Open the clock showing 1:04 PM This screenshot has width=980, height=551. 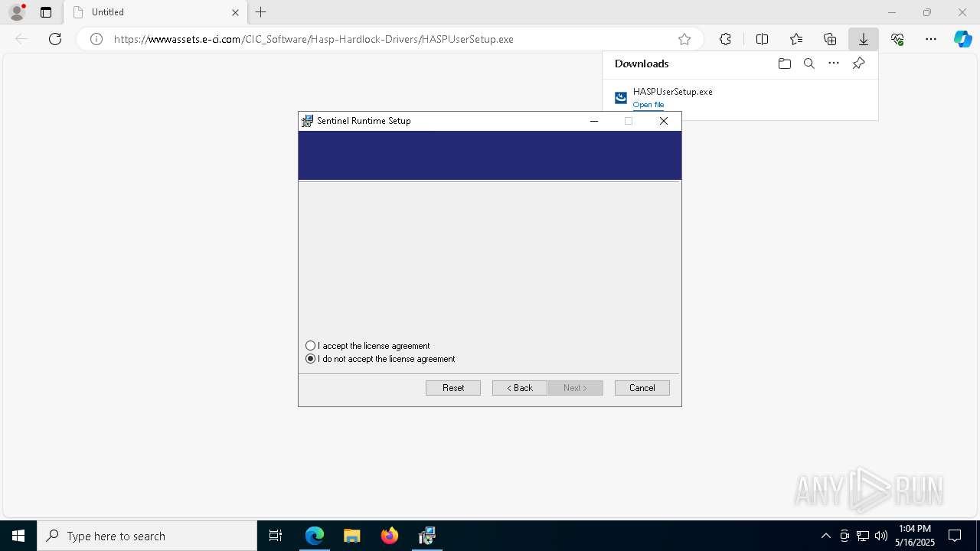pyautogui.click(x=915, y=536)
